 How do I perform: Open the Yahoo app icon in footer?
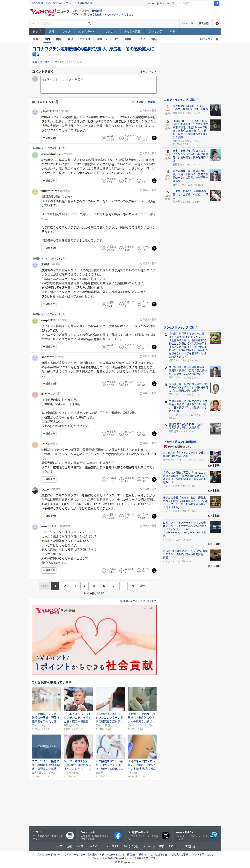[70, 835]
